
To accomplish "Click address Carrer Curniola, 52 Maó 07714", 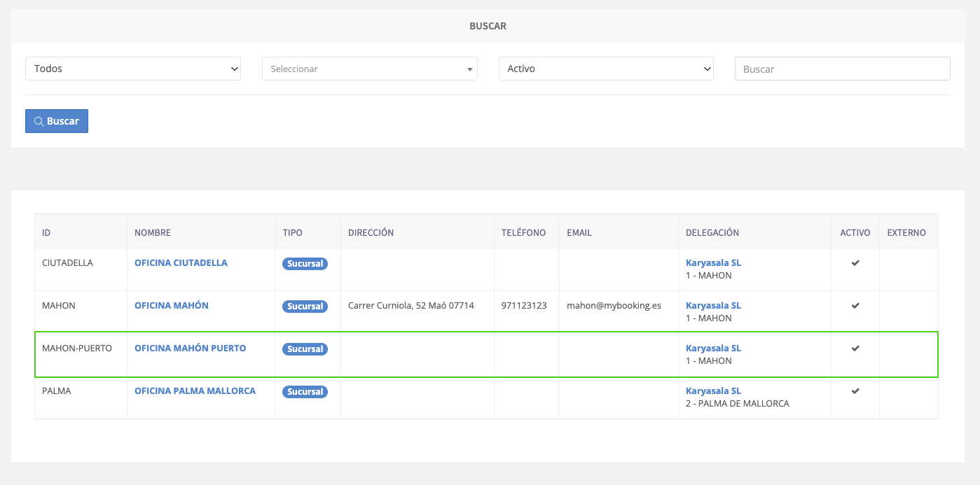I will [x=411, y=306].
